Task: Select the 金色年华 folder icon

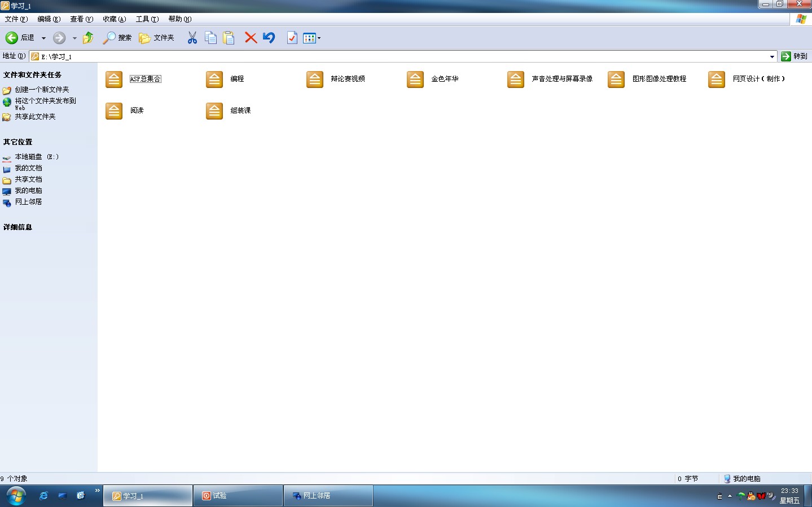Action: 415,79
